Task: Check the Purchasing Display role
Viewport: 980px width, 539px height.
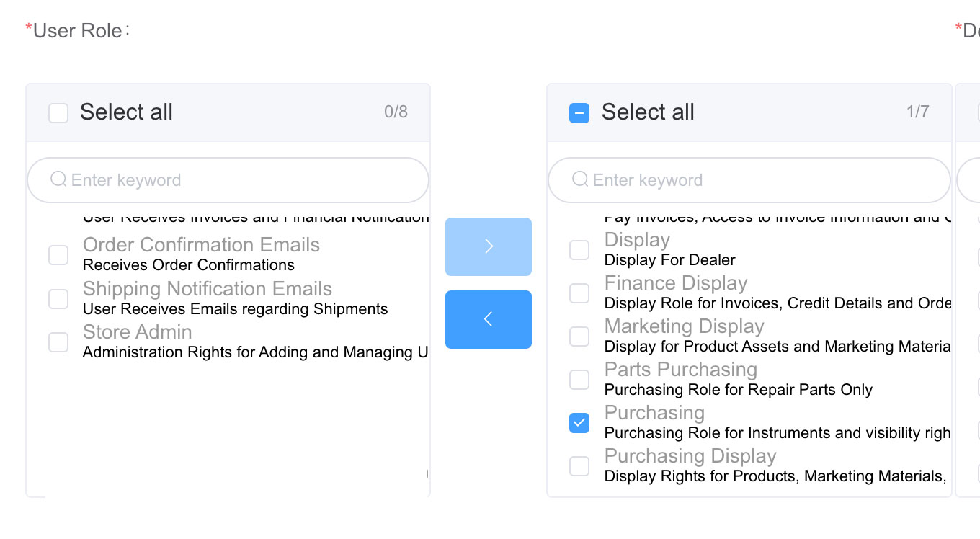Action: point(579,465)
